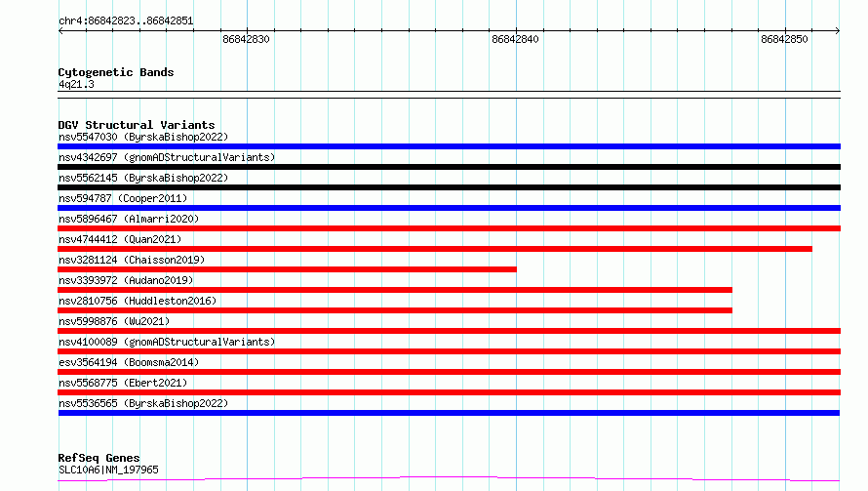Open the RefSeq Genes track heading
Image resolution: width=868 pixels, height=491 pixels.
pyautogui.click(x=99, y=458)
